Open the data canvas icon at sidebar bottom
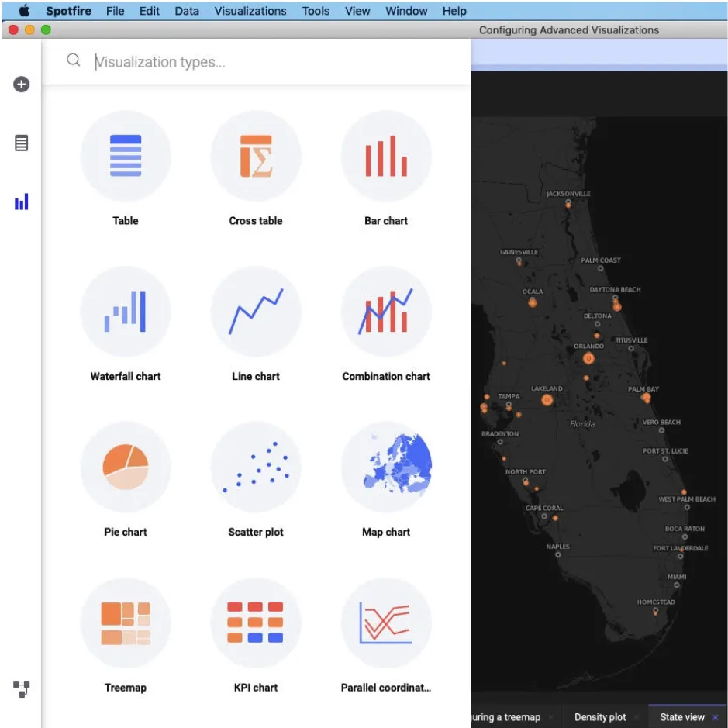The height and width of the screenshot is (728, 728). (x=22, y=689)
